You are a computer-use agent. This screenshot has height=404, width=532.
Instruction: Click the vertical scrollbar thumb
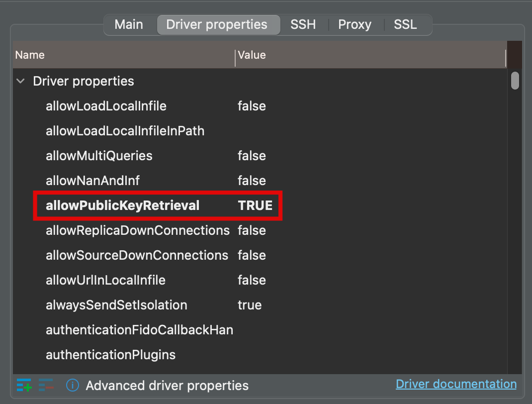coord(515,81)
